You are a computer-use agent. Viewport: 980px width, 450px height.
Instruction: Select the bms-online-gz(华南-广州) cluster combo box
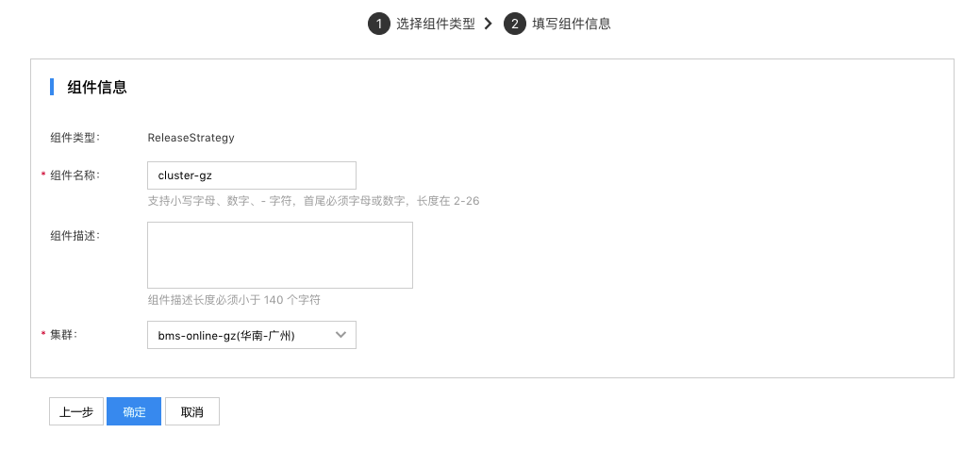pyautogui.click(x=252, y=335)
